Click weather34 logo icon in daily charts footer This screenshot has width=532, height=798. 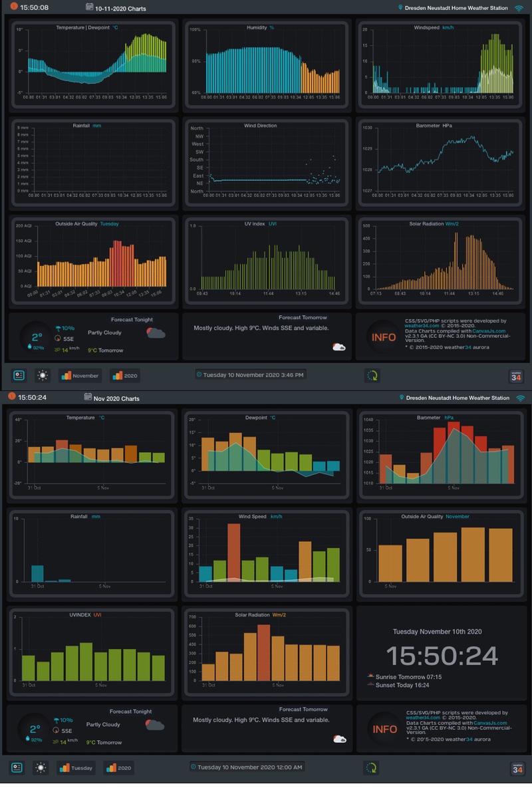[517, 376]
